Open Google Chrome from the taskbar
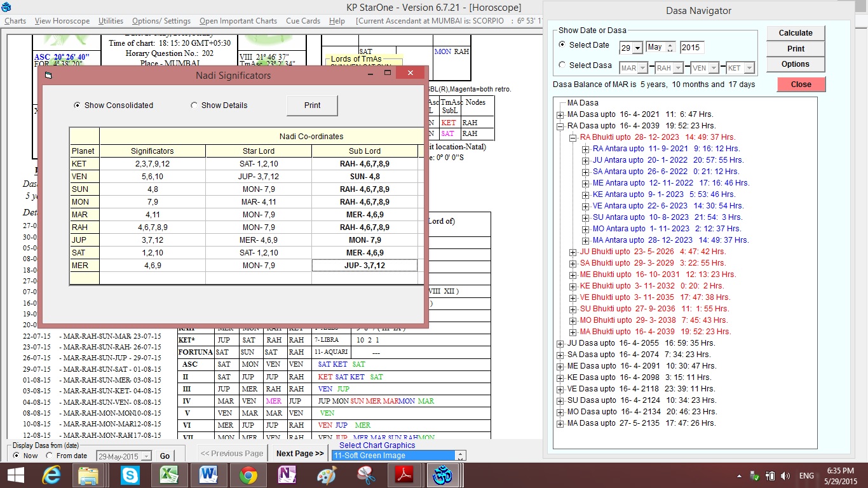This screenshot has height=488, width=868. point(248,475)
